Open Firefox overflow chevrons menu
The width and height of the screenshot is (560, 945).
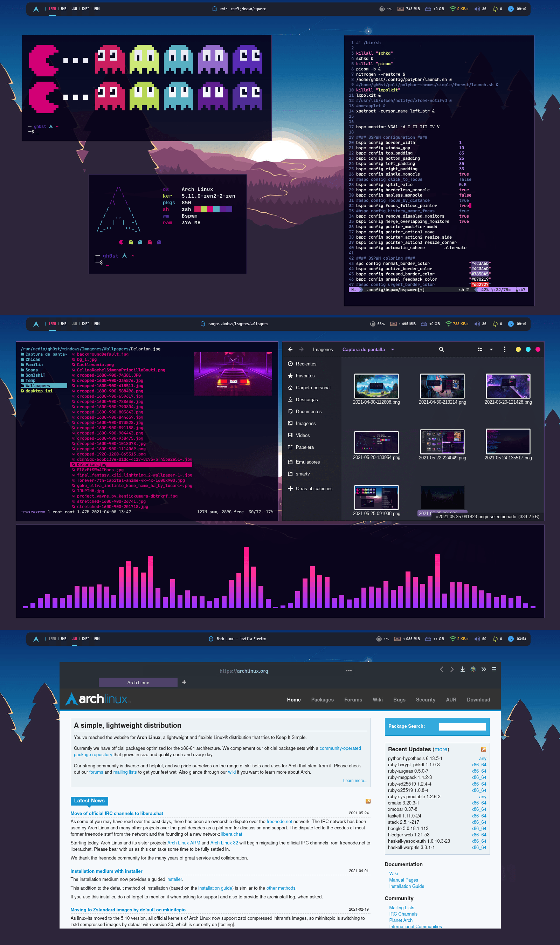pos(483,669)
